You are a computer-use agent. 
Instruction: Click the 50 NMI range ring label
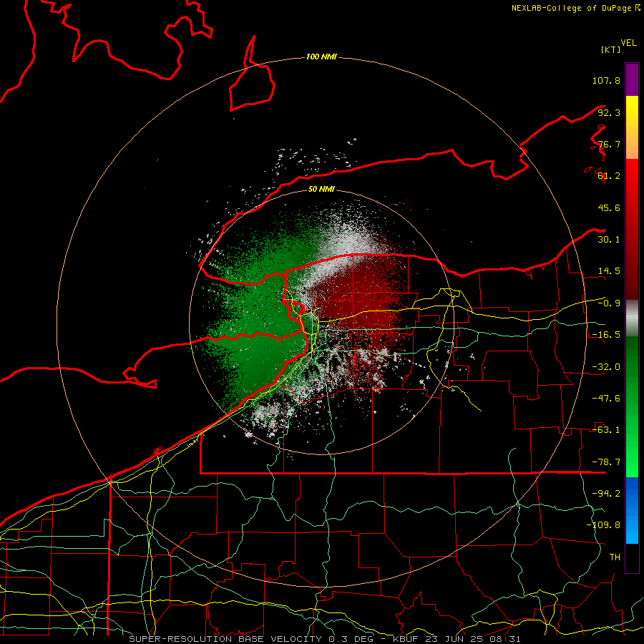pos(321,189)
